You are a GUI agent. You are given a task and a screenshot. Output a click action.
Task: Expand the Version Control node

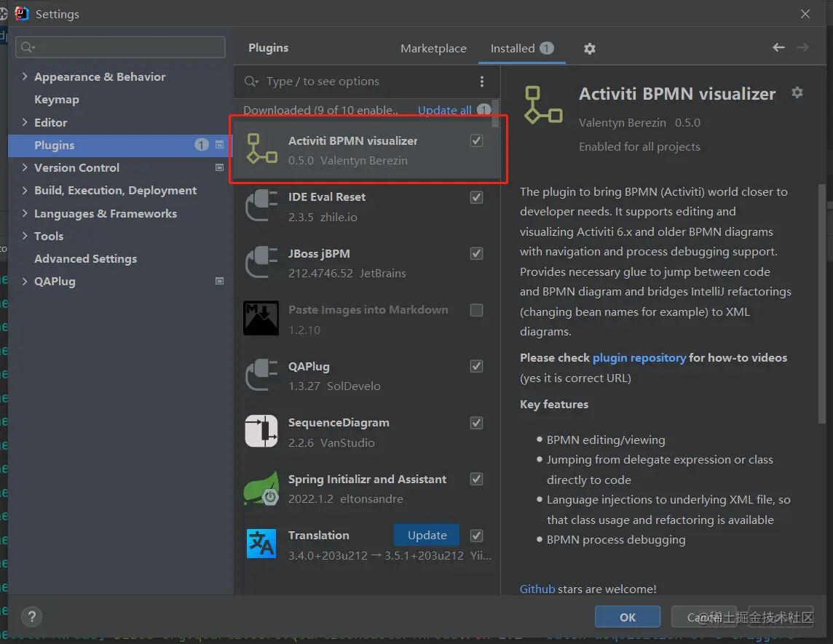click(x=25, y=167)
